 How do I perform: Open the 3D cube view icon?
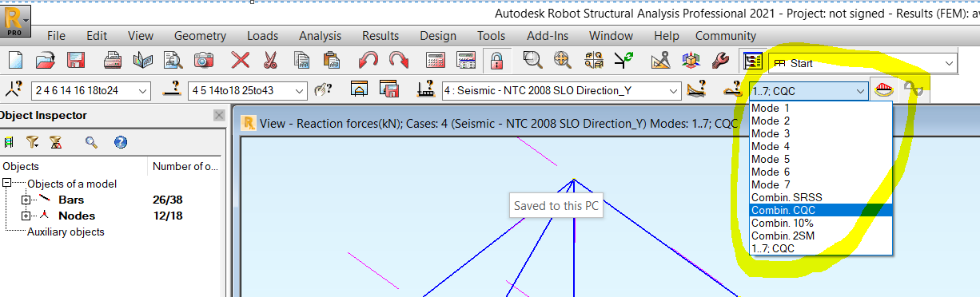[x=691, y=61]
